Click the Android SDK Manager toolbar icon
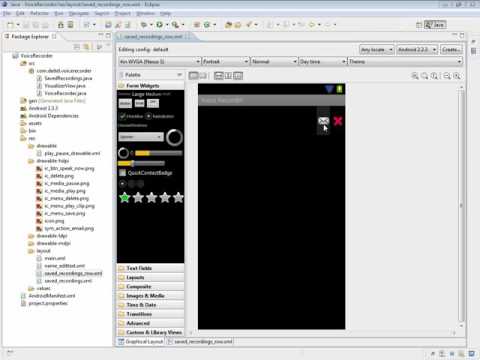The height and width of the screenshot is (360, 480). [x=61, y=25]
